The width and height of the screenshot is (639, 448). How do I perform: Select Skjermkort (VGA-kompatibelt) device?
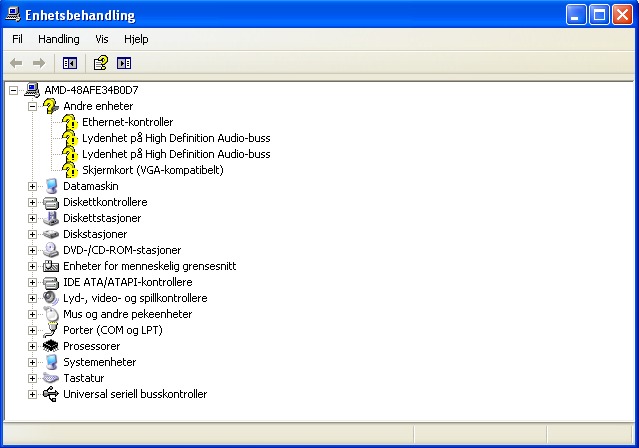click(x=153, y=170)
